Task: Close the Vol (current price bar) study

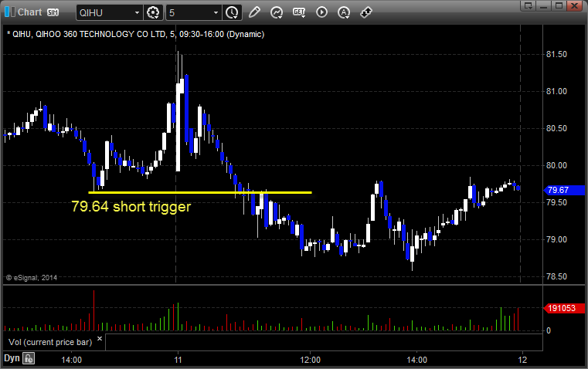Action: [100, 339]
